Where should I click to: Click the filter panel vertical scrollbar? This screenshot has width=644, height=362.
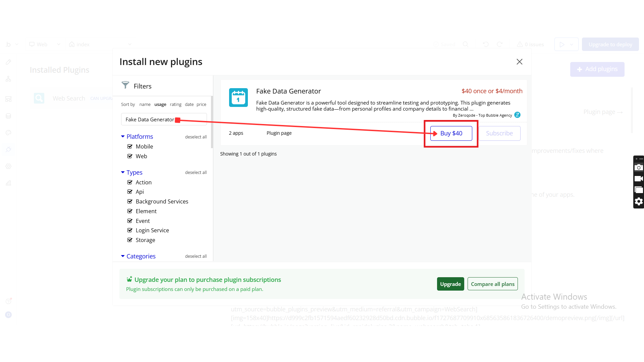(212, 122)
